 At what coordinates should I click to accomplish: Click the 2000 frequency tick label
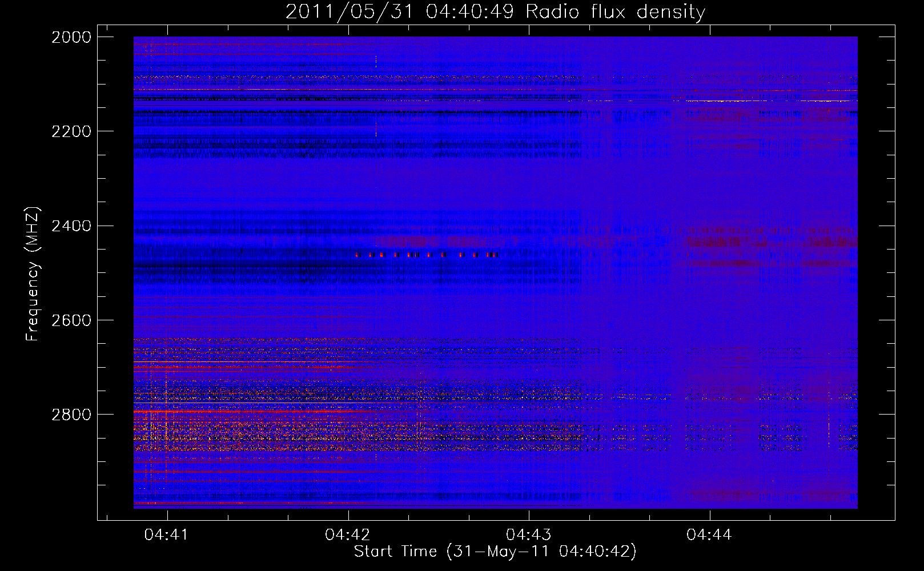[x=71, y=37]
